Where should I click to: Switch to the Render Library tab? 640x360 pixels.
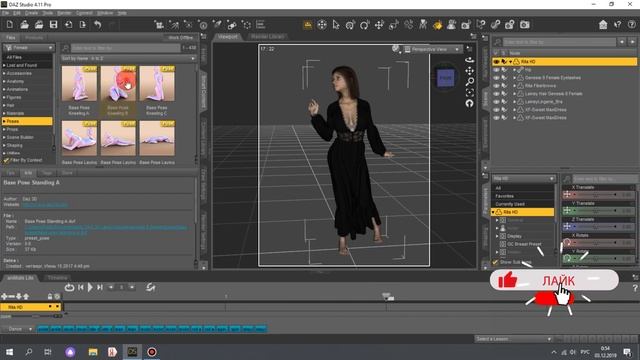click(x=267, y=37)
